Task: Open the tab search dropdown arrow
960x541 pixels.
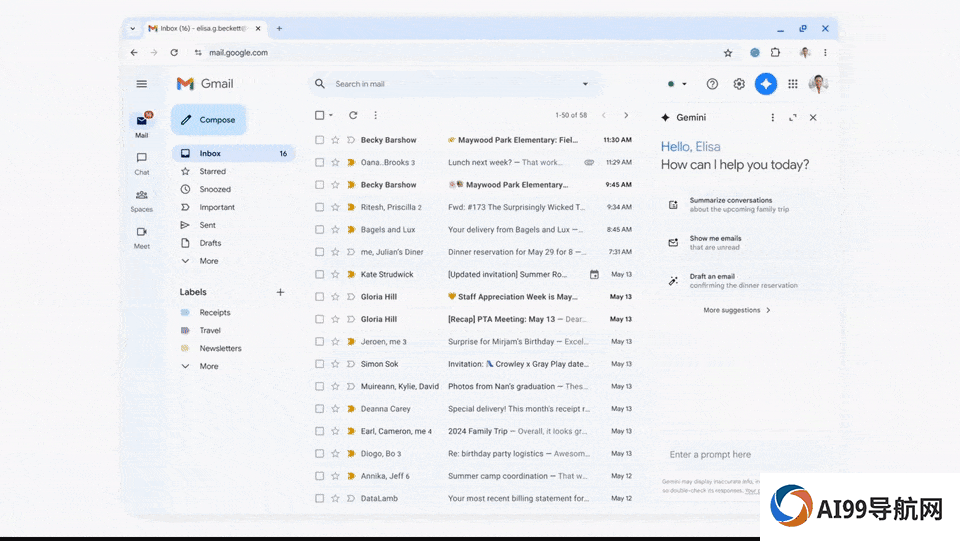Action: 132,28
